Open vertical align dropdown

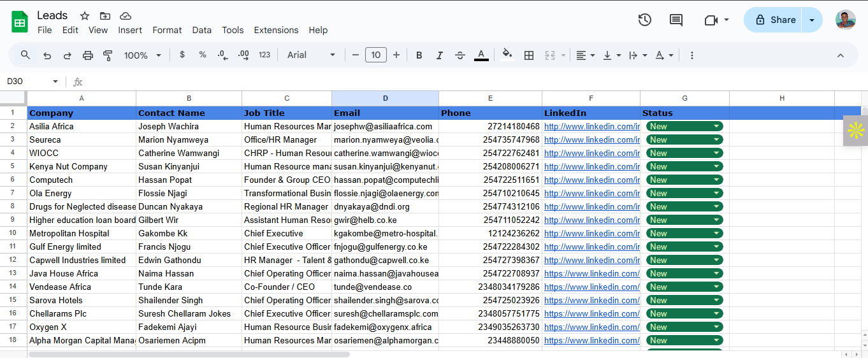tap(612, 55)
